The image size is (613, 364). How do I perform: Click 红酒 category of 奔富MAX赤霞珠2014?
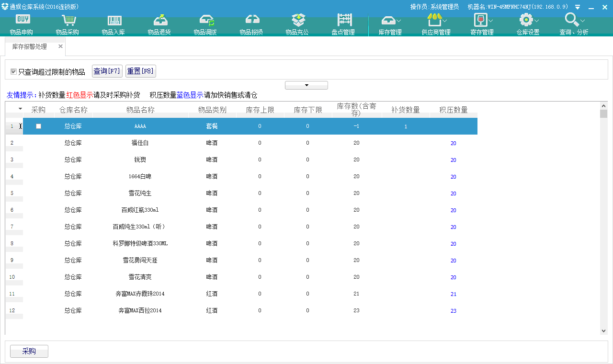pyautogui.click(x=212, y=294)
